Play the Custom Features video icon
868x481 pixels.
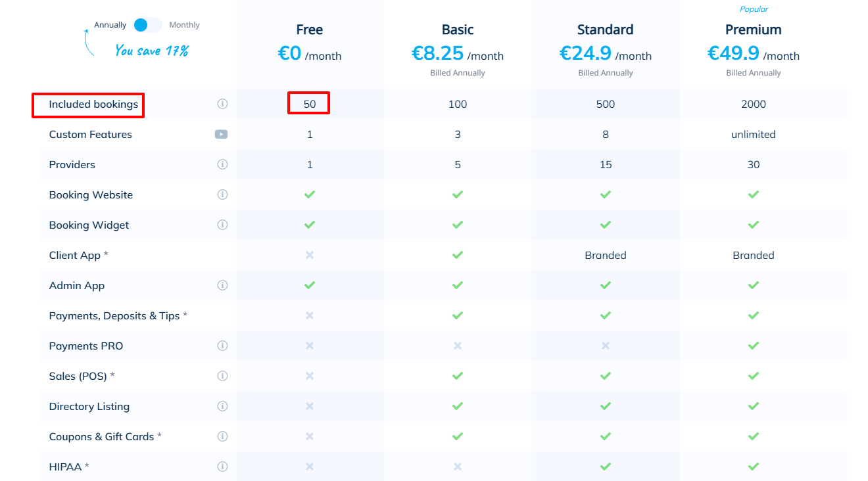pos(221,134)
